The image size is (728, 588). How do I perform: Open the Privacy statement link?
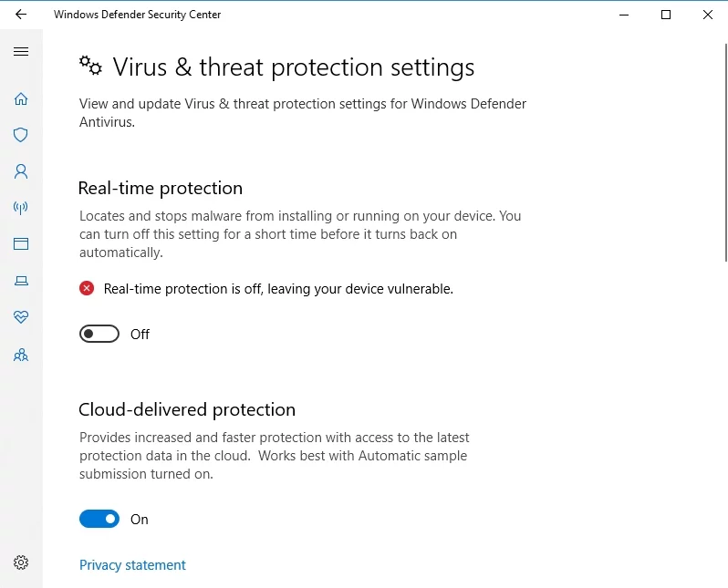click(x=132, y=565)
